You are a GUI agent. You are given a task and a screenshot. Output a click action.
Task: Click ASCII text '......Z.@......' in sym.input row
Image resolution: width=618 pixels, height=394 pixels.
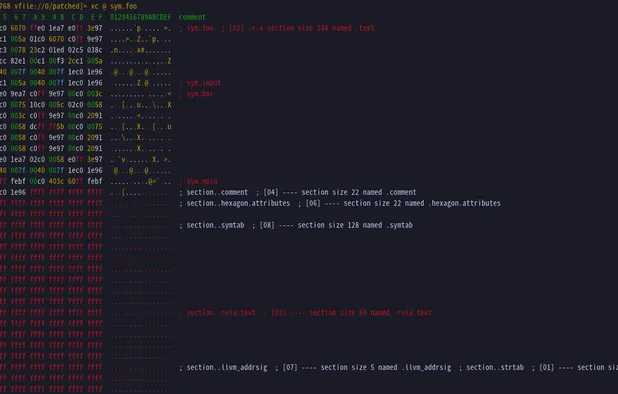tap(141, 84)
